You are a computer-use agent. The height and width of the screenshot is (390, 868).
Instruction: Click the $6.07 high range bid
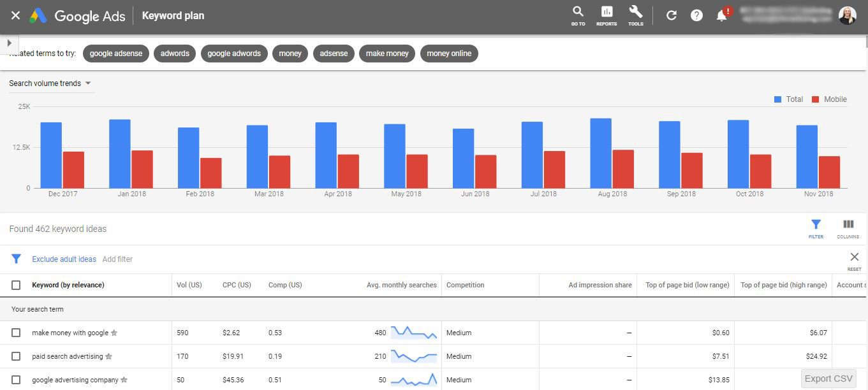818,333
